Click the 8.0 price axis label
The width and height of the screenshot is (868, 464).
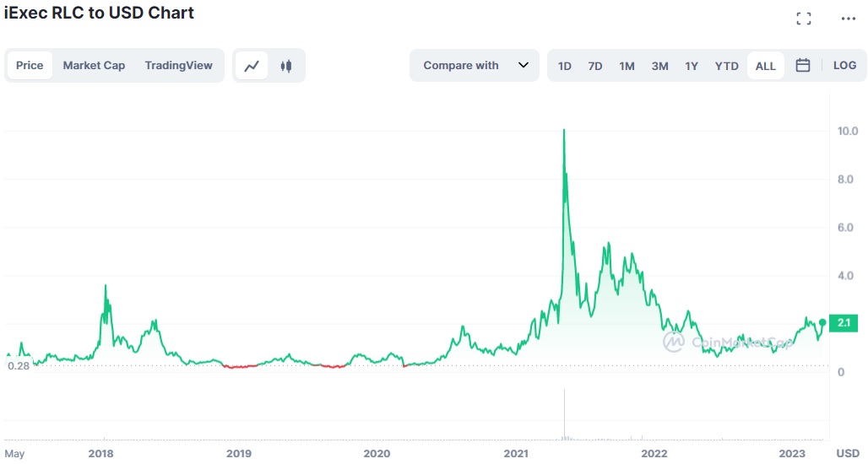[x=845, y=179]
